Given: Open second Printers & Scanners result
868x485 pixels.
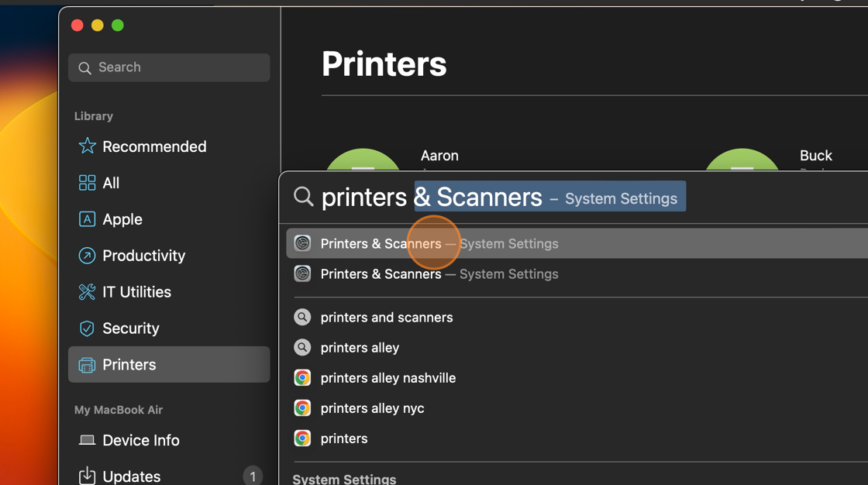Looking at the screenshot, I should pyautogui.click(x=577, y=274).
